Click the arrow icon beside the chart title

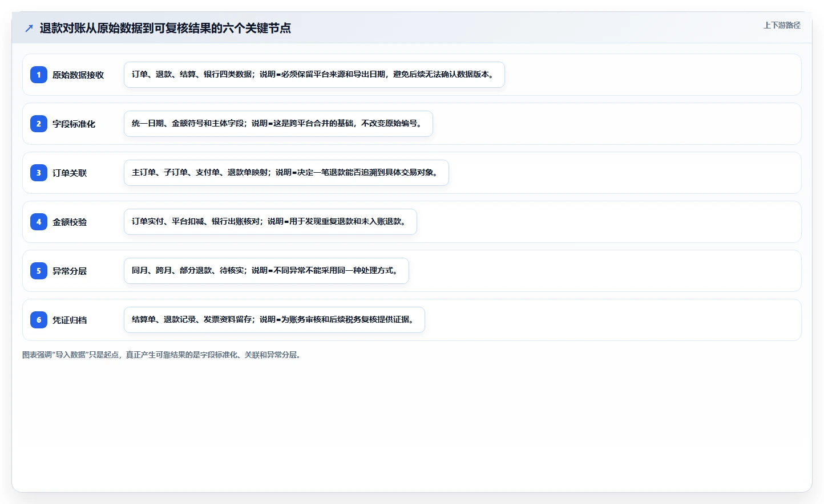pos(29,28)
